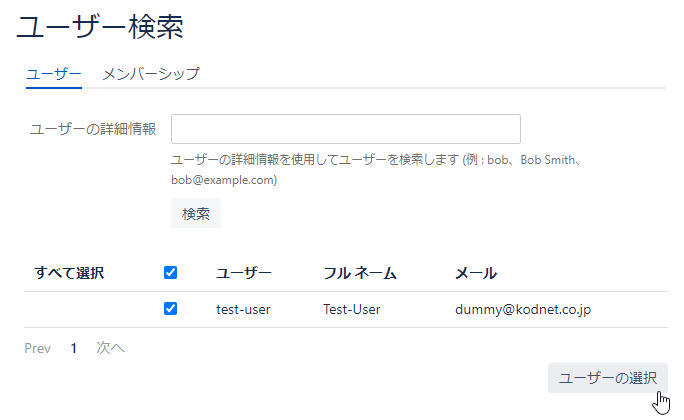The image size is (684, 420).
Task: Click the フル ネーム column header
Action: (x=360, y=273)
